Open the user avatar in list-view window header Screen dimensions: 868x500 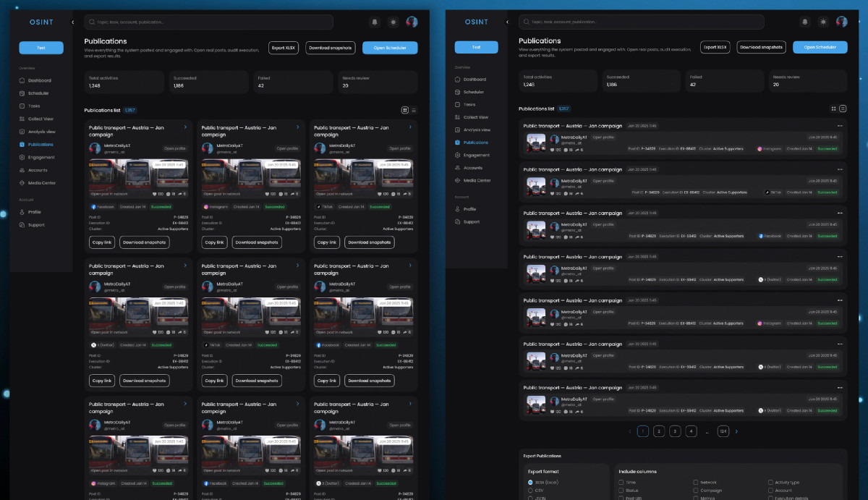(x=842, y=22)
